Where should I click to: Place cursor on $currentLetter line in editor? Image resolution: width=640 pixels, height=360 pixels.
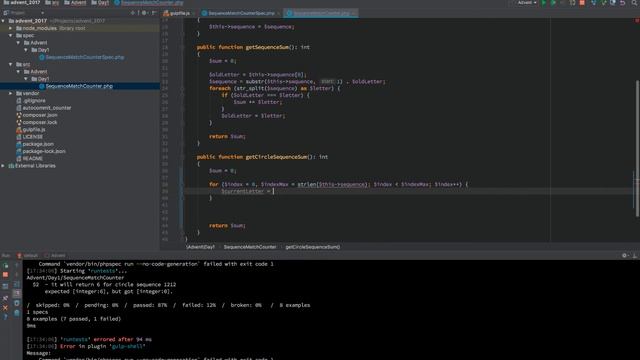pos(408,191)
